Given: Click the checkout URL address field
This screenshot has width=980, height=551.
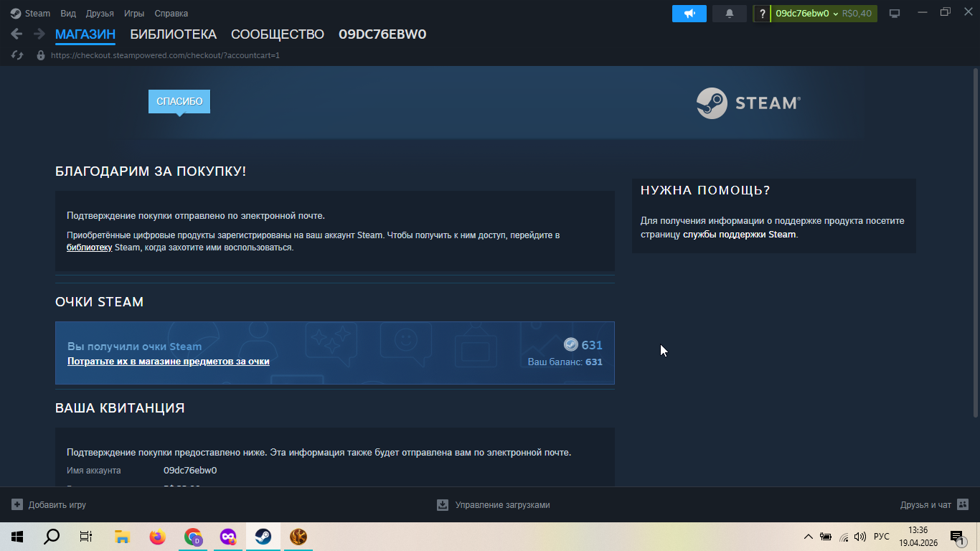Looking at the screenshot, I should coord(165,55).
